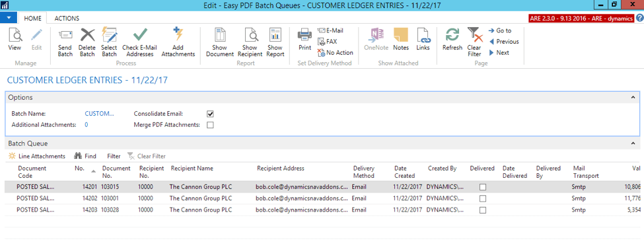The image size is (644, 244).
Task: Enable Merge PDF Attachments checkbox
Action: click(x=210, y=125)
